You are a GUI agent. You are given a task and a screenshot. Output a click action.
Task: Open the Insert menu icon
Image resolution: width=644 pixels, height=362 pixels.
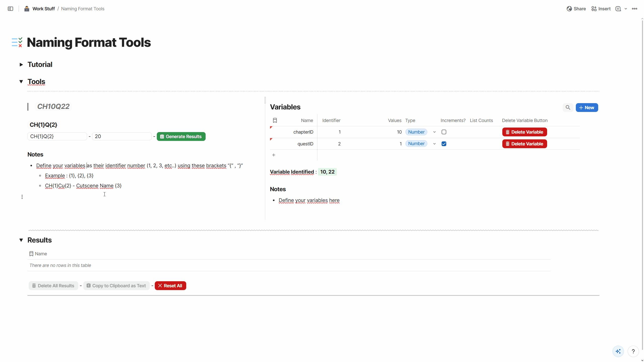(x=594, y=9)
